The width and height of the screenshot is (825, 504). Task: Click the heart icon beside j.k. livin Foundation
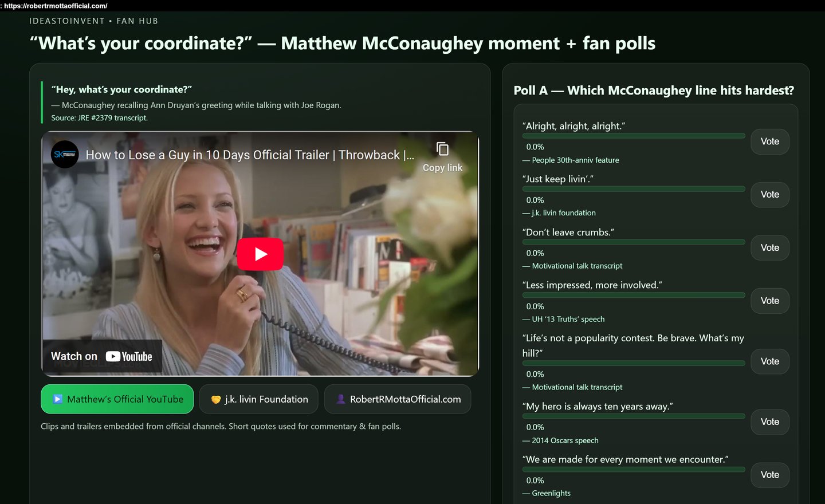pos(216,400)
